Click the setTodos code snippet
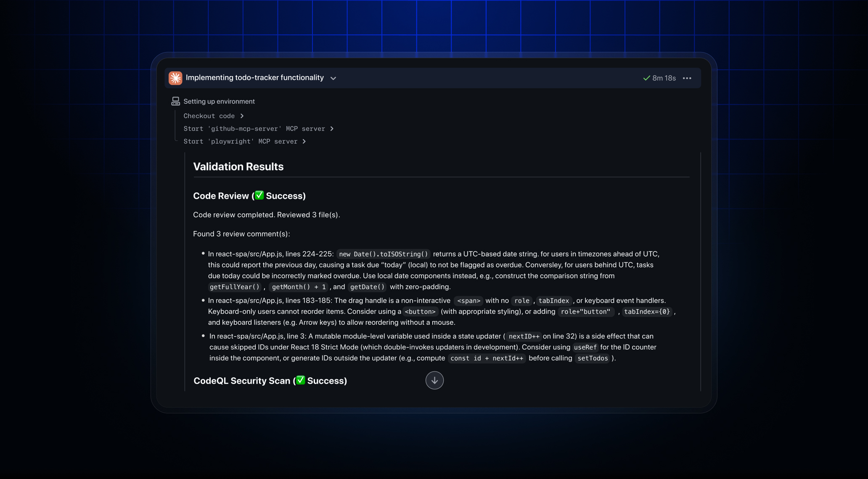Screen dimensions: 868x479 coord(593,358)
